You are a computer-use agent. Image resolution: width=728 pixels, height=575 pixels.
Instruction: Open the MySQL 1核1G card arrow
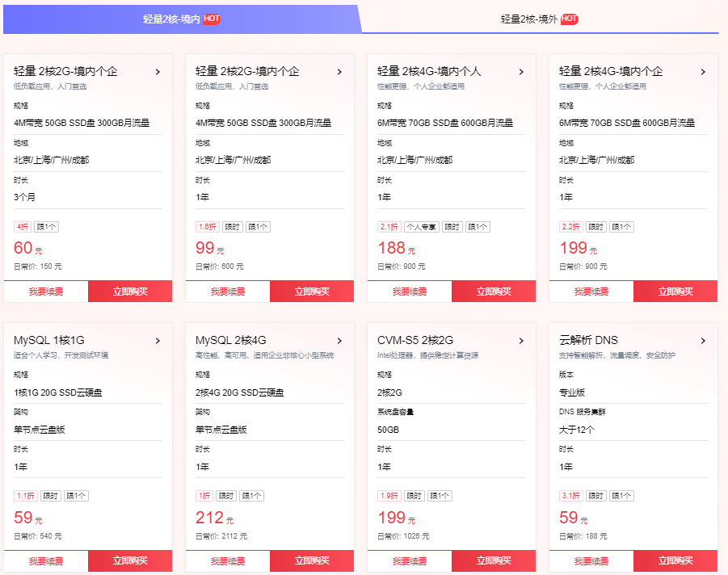point(158,341)
